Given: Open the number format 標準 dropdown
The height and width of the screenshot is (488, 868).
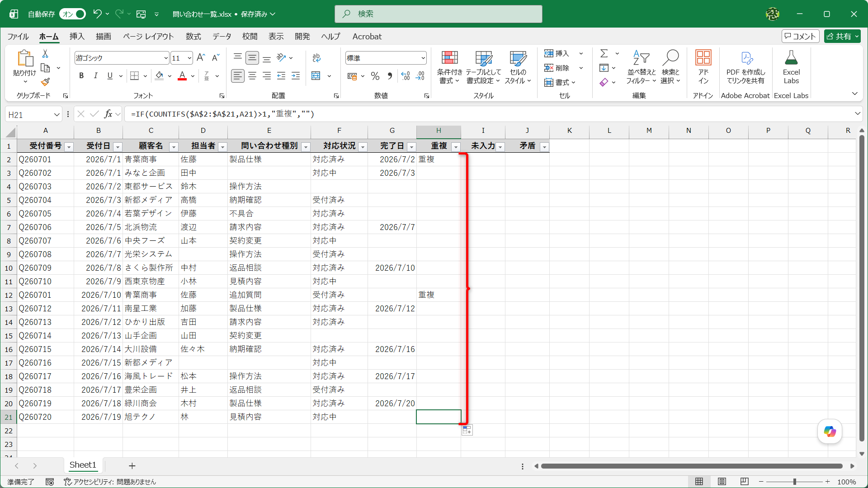Looking at the screenshot, I should click(423, 58).
